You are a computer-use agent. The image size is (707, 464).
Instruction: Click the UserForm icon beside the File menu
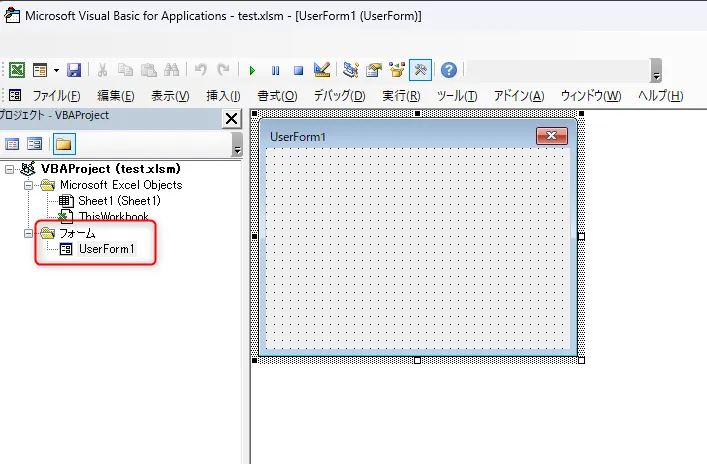(15, 95)
